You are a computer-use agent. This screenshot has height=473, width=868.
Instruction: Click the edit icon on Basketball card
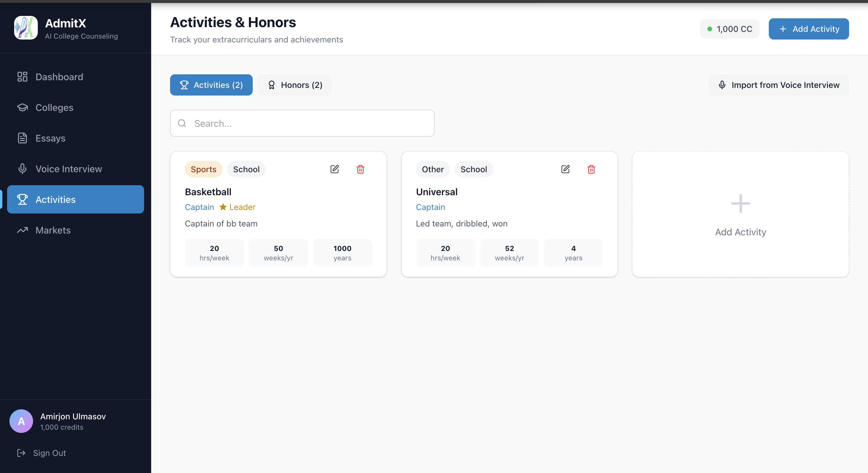tap(334, 169)
